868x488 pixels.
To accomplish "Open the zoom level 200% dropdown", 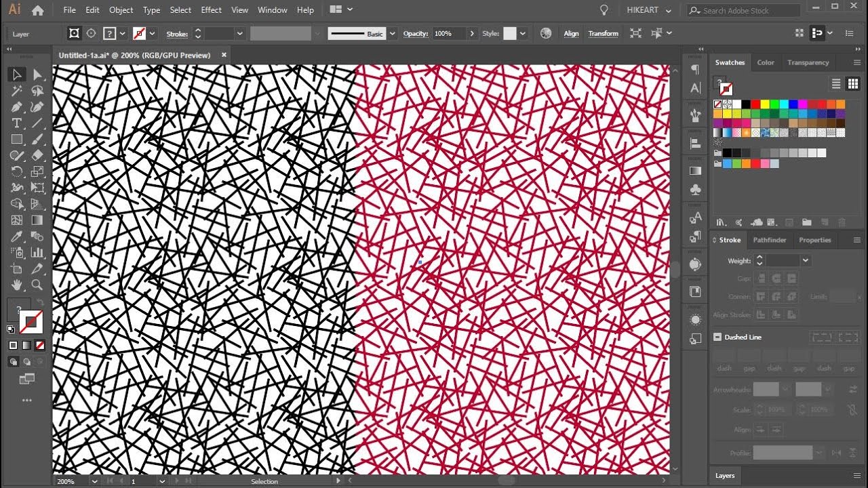I will tap(94, 481).
